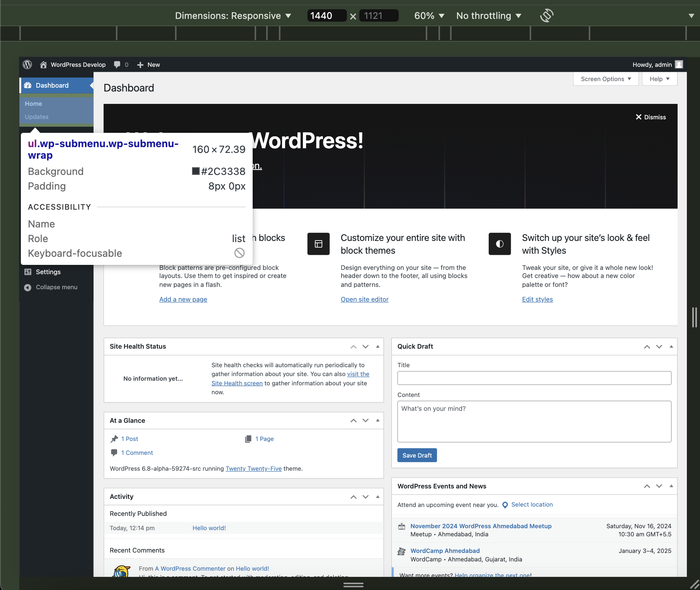
Task: Click the plus New content icon
Action: [140, 65]
